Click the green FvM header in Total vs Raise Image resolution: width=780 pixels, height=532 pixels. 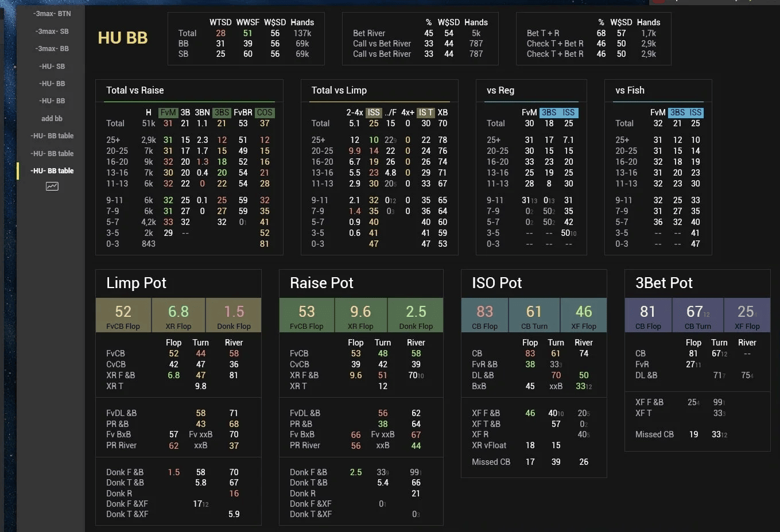pyautogui.click(x=168, y=112)
